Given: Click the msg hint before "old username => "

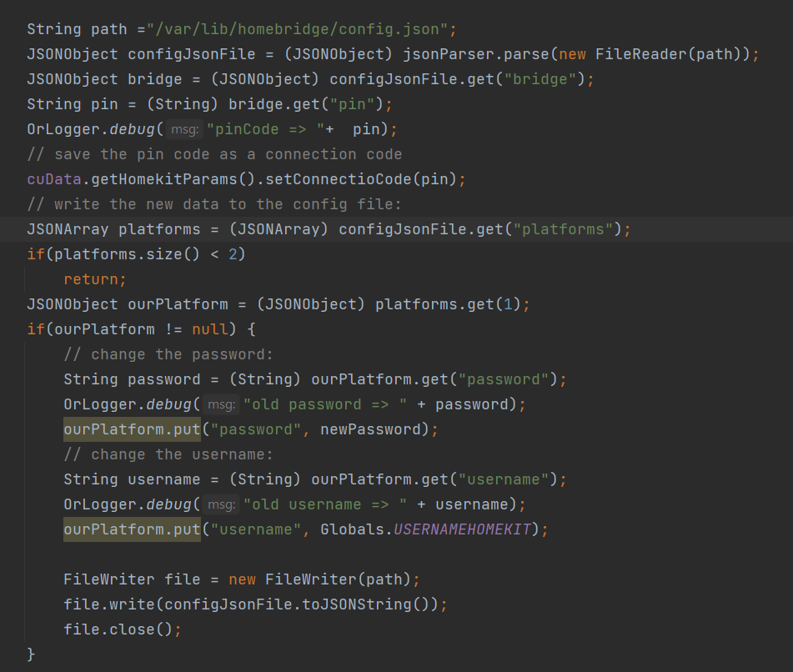Looking at the screenshot, I should pos(221,504).
